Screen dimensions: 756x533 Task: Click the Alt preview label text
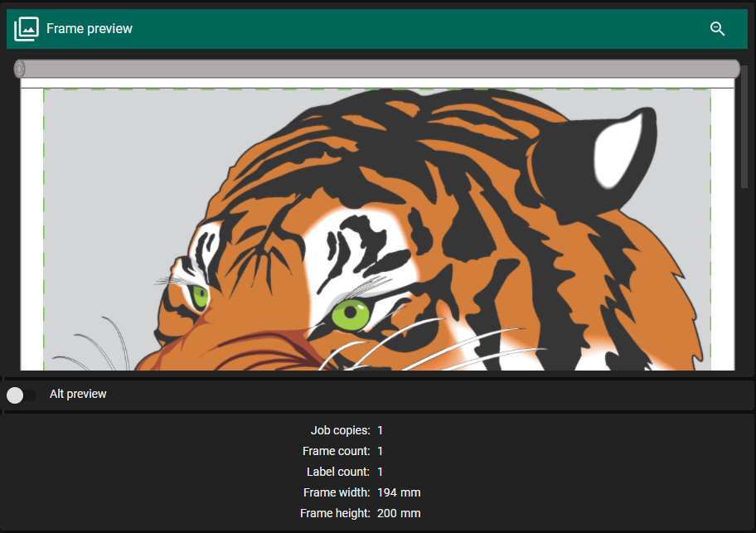78,395
